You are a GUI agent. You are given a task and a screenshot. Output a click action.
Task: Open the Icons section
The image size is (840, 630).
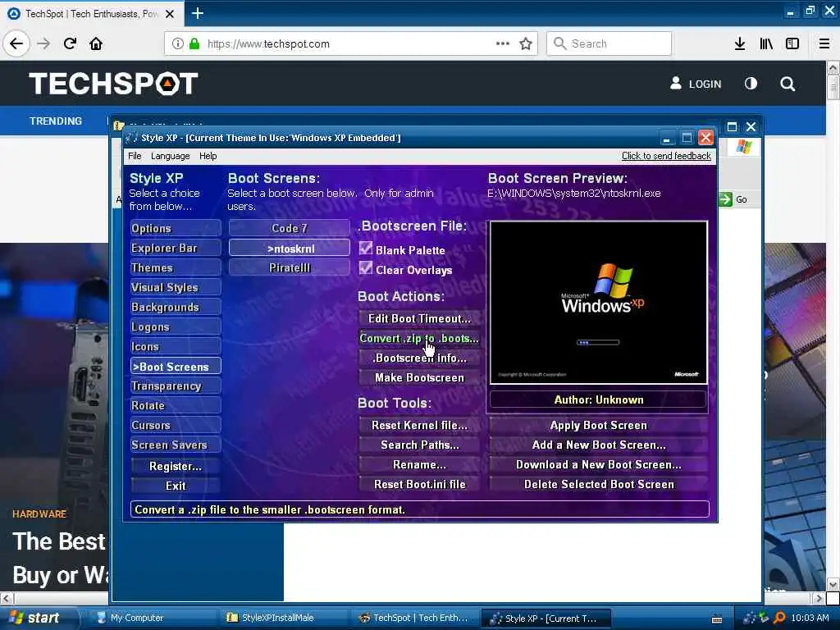pyautogui.click(x=176, y=347)
